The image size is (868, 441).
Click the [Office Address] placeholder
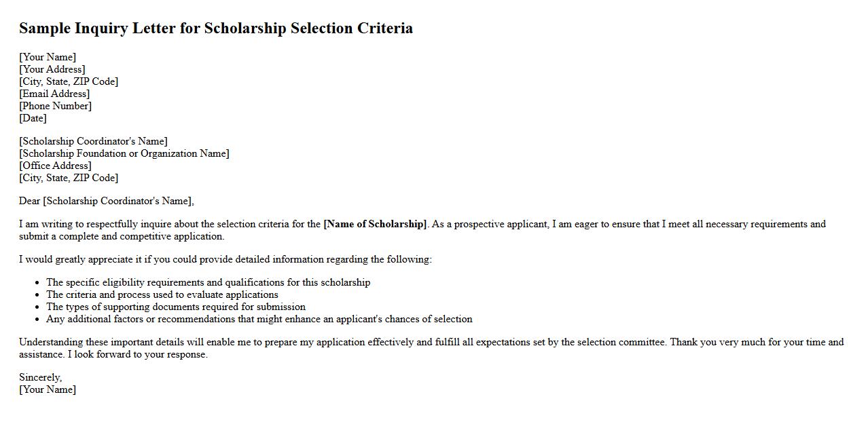click(55, 166)
